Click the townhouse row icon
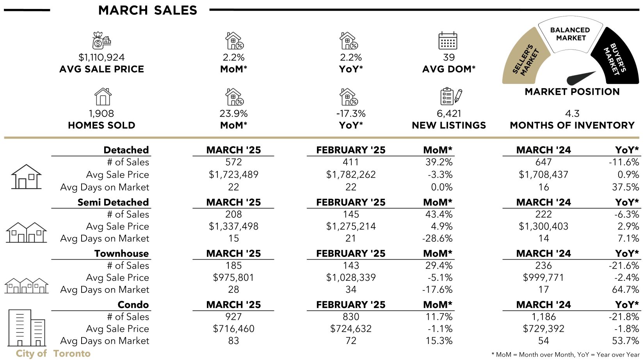Viewport: 644px width, 360px height. [27, 285]
